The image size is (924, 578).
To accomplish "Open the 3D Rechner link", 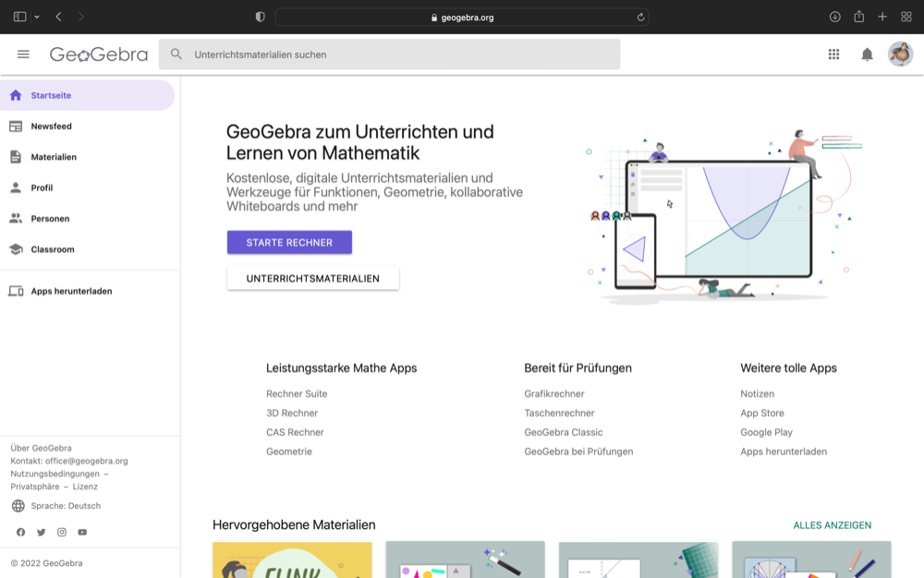I will pos(292,414).
